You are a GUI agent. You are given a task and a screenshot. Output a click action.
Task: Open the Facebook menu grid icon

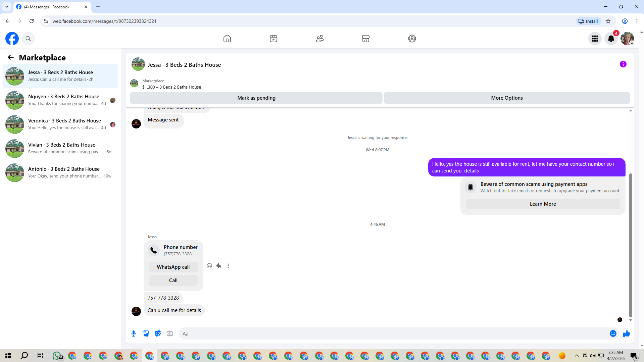click(x=595, y=39)
